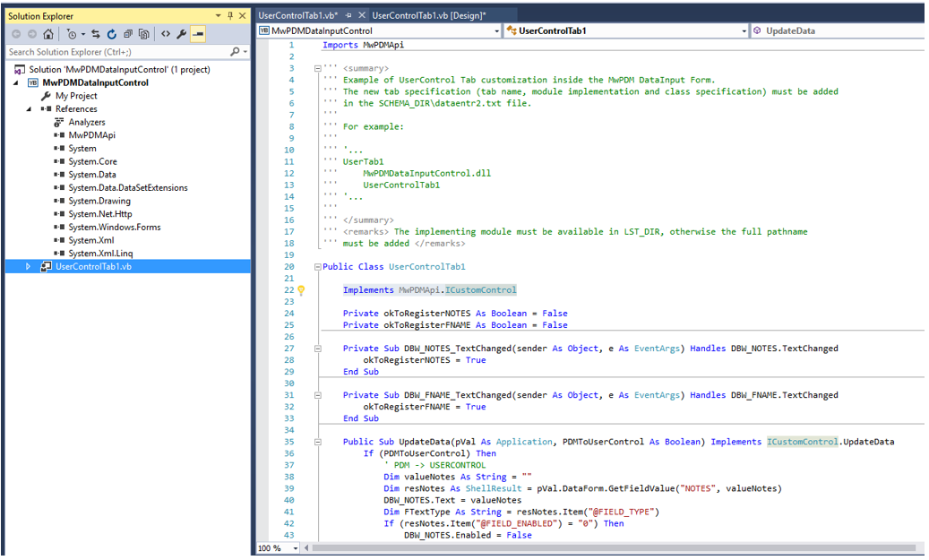Collapse All nodes in Solution Explorer
Screen dimensions: 929x560
coord(127,34)
